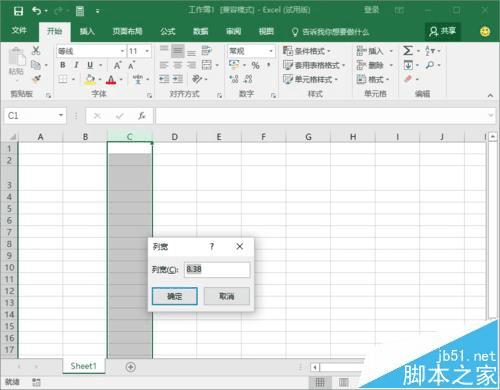500x390 pixels.
Task: Click the OK button in column width dialog
Action: (175, 296)
